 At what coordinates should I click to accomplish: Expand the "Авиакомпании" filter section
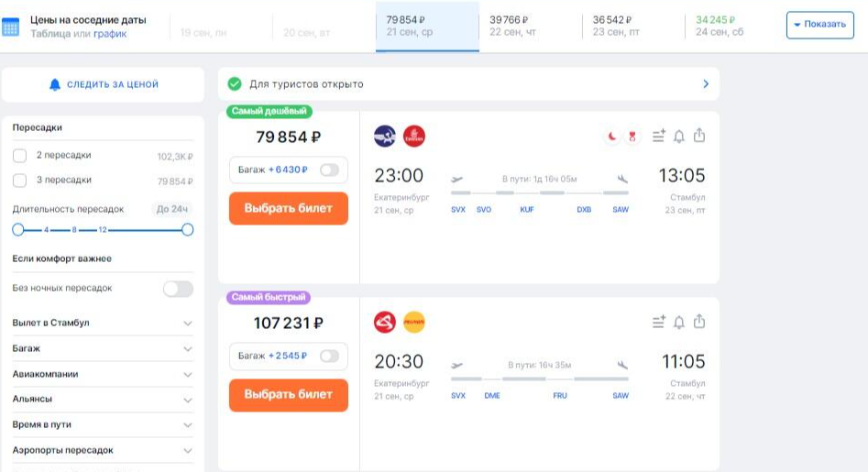click(187, 374)
